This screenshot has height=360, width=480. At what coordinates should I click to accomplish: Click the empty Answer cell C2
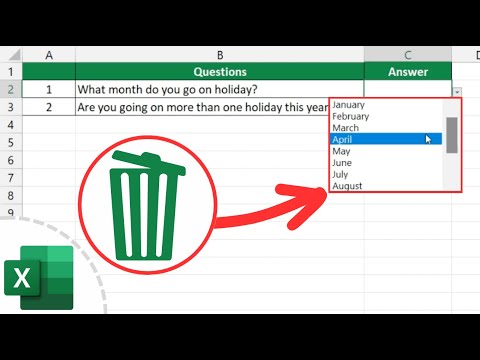click(408, 89)
